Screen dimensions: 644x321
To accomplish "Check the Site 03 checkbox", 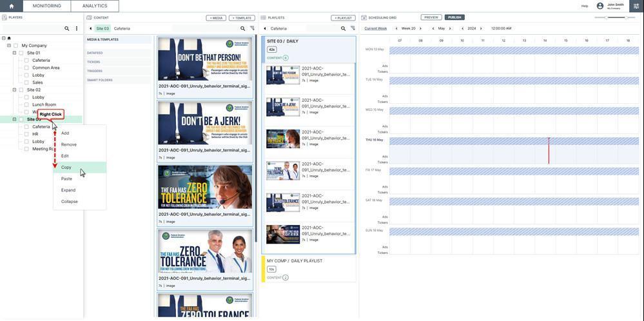I will point(21,119).
